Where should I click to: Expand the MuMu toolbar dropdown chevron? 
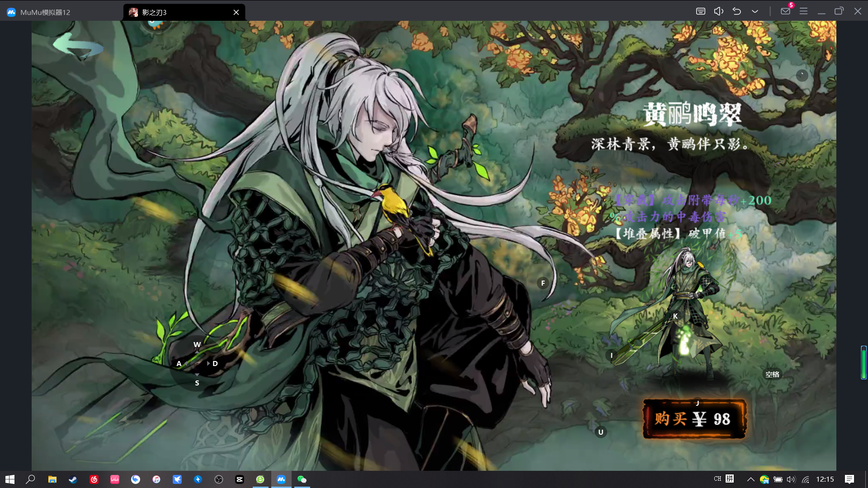pos(755,11)
